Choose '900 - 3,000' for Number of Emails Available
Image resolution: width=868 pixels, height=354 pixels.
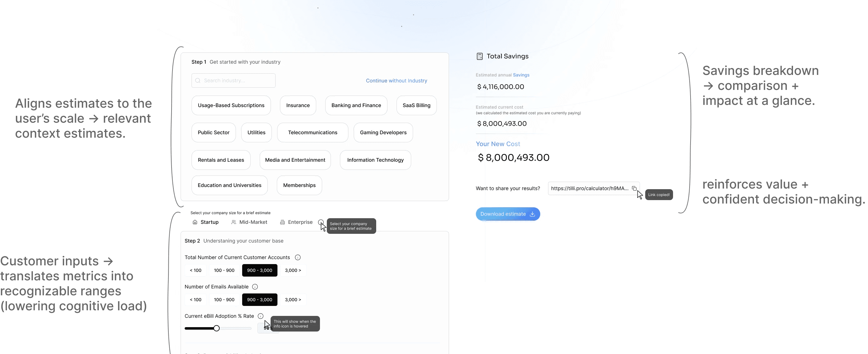[259, 299]
